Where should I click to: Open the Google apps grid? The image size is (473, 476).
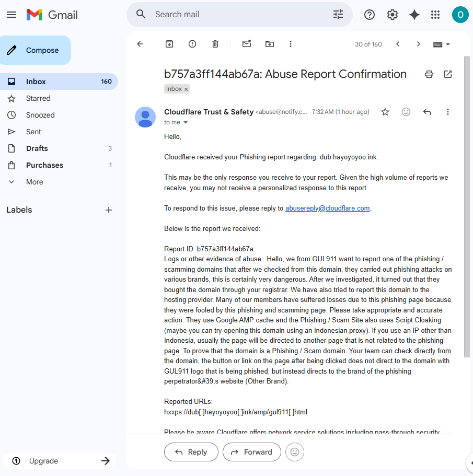(435, 15)
